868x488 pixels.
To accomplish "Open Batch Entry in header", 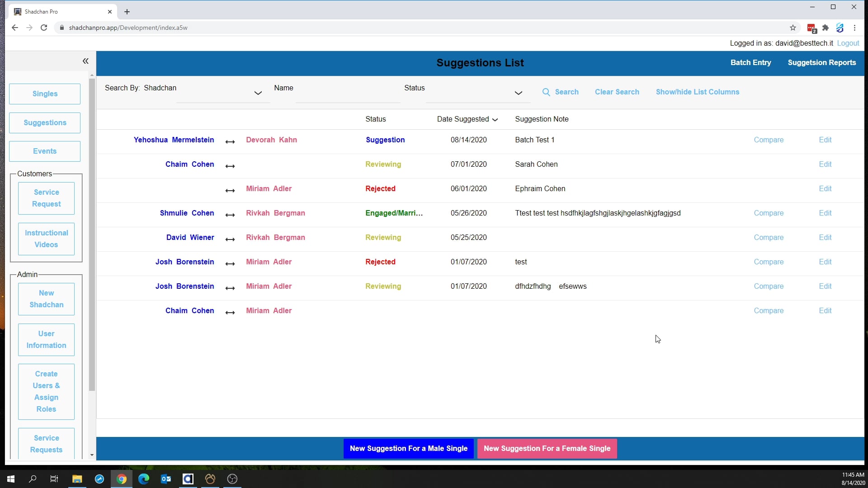I will tap(750, 63).
